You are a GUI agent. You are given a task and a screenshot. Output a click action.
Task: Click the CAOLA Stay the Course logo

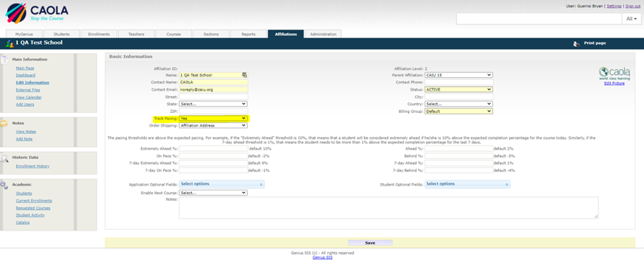pyautogui.click(x=36, y=13)
